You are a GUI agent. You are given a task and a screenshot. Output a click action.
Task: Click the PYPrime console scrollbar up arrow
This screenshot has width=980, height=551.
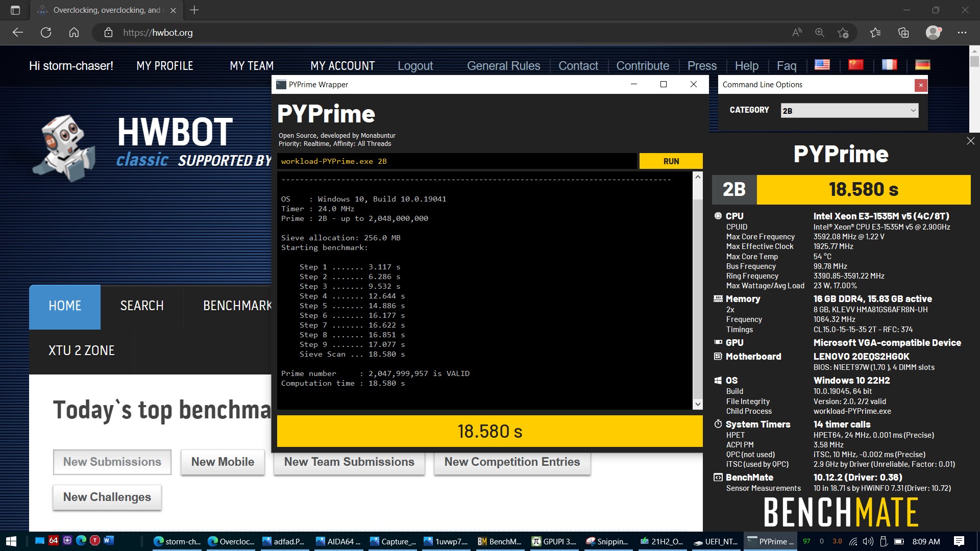pyautogui.click(x=697, y=177)
